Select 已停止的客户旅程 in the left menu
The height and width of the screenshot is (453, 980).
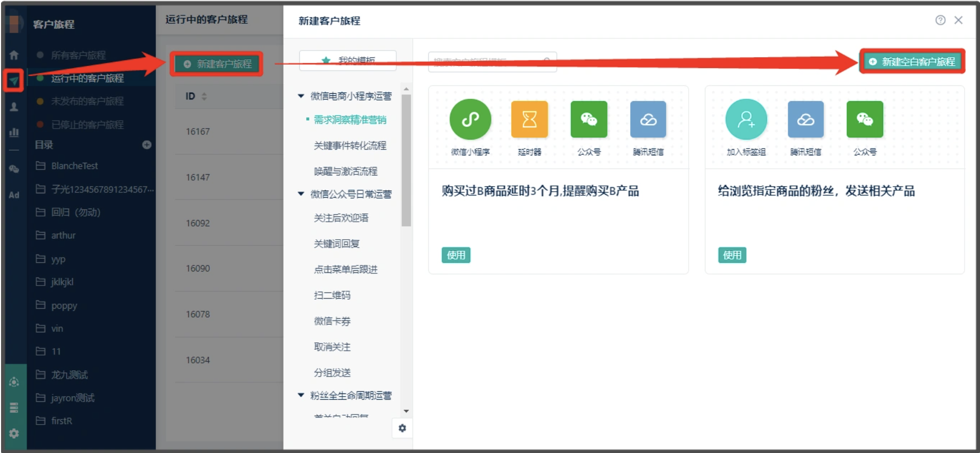(87, 125)
